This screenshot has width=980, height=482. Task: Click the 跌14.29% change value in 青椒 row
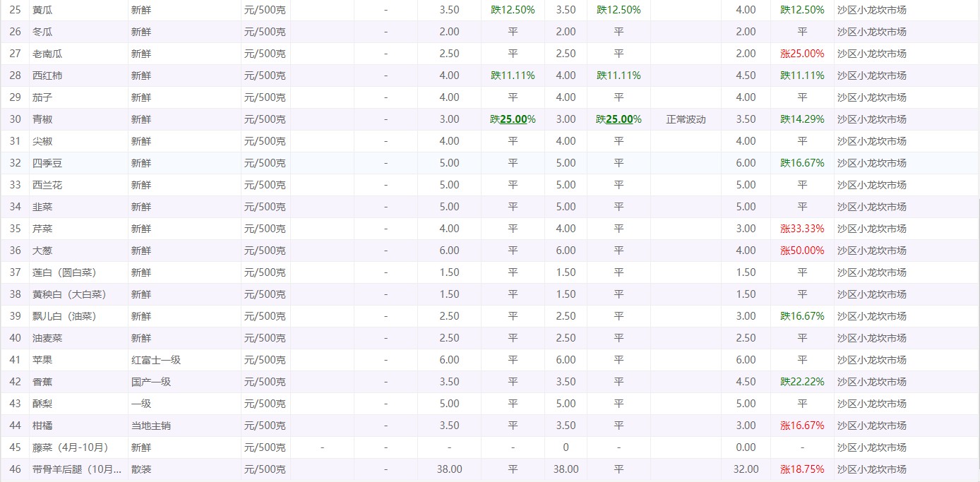[802, 119]
